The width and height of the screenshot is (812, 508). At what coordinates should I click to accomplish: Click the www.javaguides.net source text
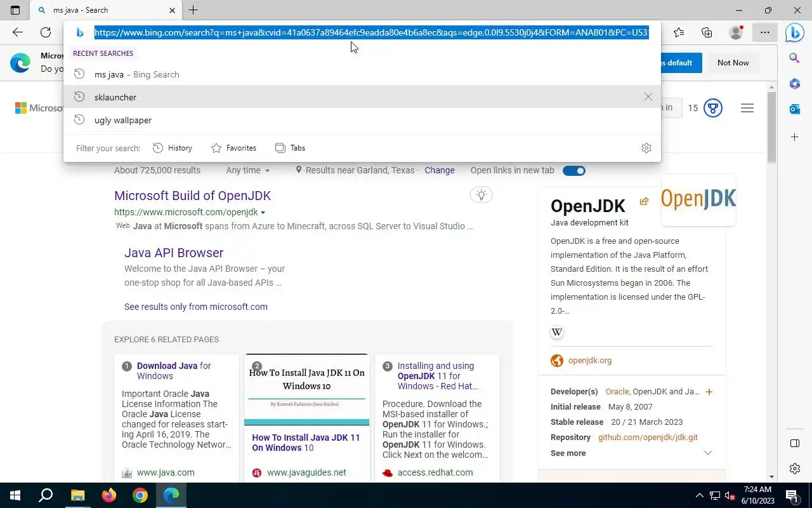click(x=306, y=472)
